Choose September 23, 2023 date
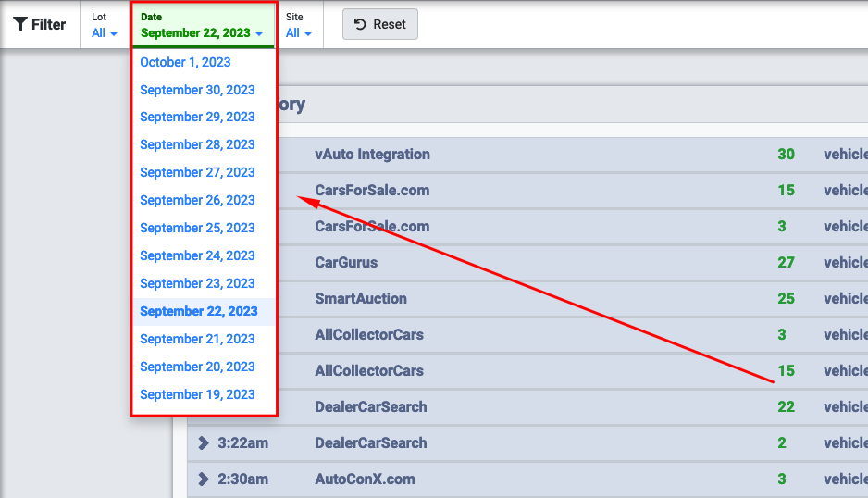The image size is (868, 498). click(x=197, y=283)
